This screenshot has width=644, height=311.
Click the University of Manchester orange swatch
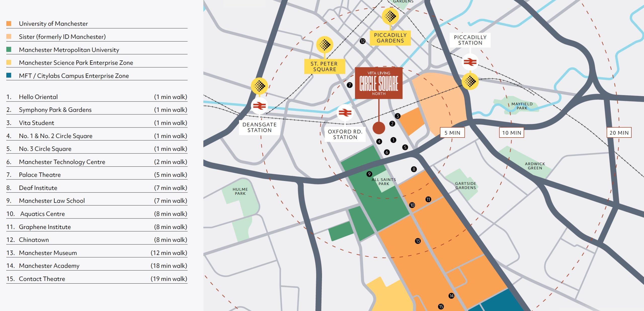9,24
